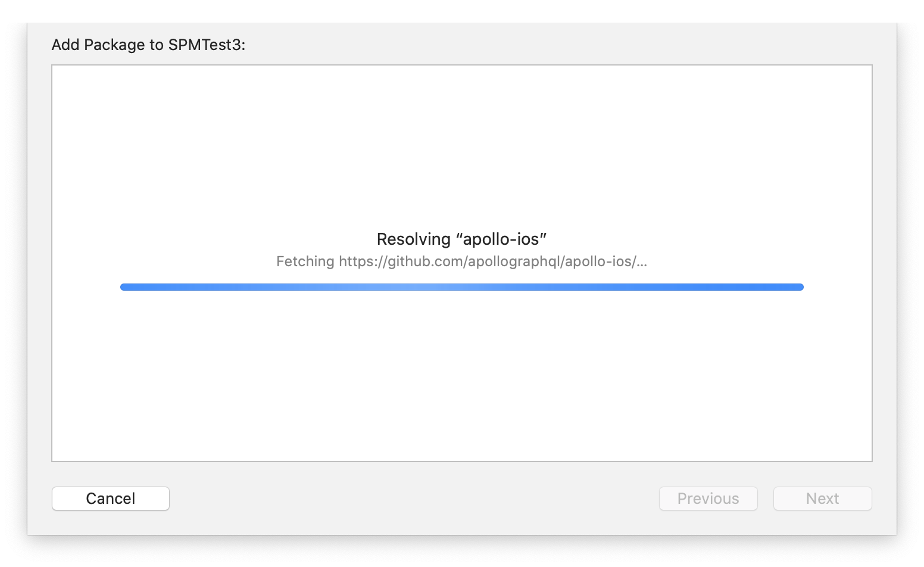Image resolution: width=924 pixels, height=567 pixels.
Task: Click the disabled Next button
Action: [x=823, y=499]
